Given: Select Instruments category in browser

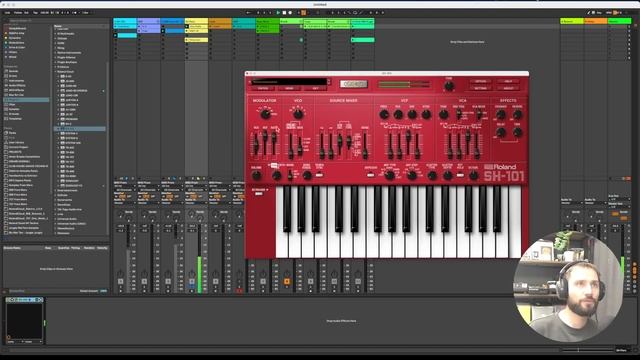Looking at the screenshot, I should click(x=16, y=81).
